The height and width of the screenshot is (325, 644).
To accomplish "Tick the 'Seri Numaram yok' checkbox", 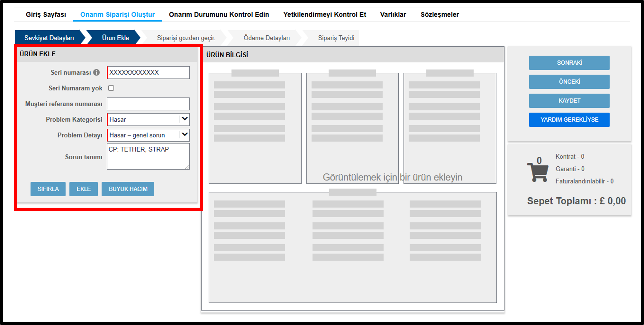I will (111, 88).
